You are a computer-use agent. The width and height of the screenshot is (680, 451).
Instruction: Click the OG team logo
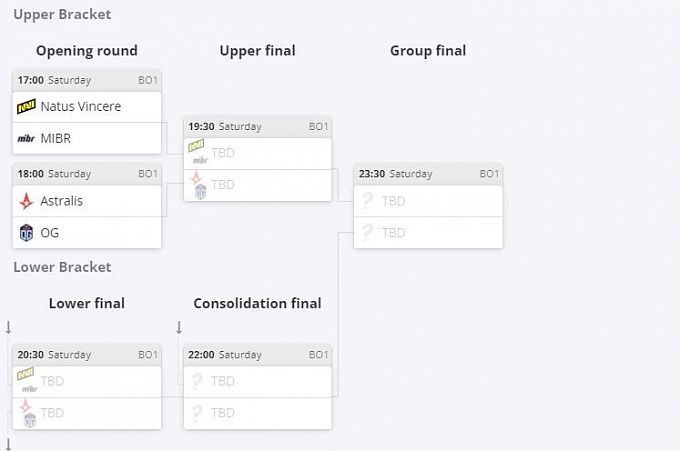point(27,233)
